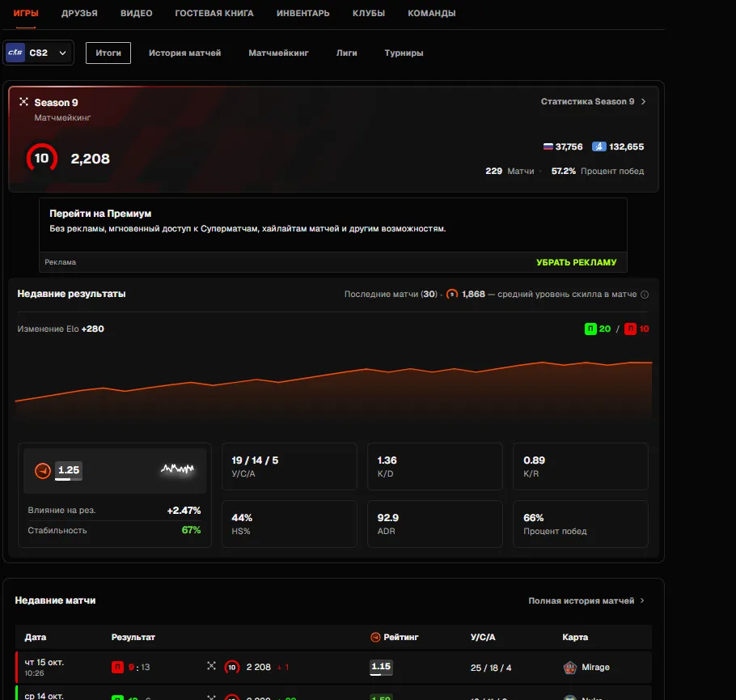Viewport: 736px width, 700px height.
Task: Click the Season 9 crossed-swords icon
Action: [23, 102]
